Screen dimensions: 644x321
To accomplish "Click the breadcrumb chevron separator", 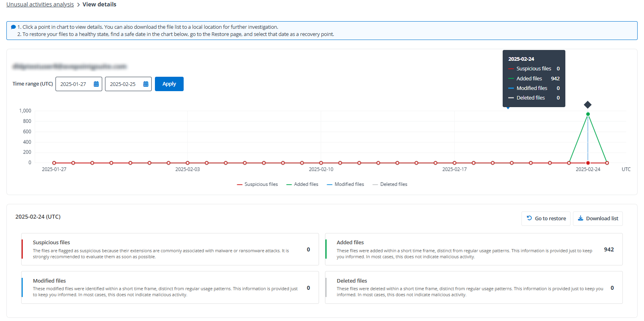I will pyautogui.click(x=78, y=5).
